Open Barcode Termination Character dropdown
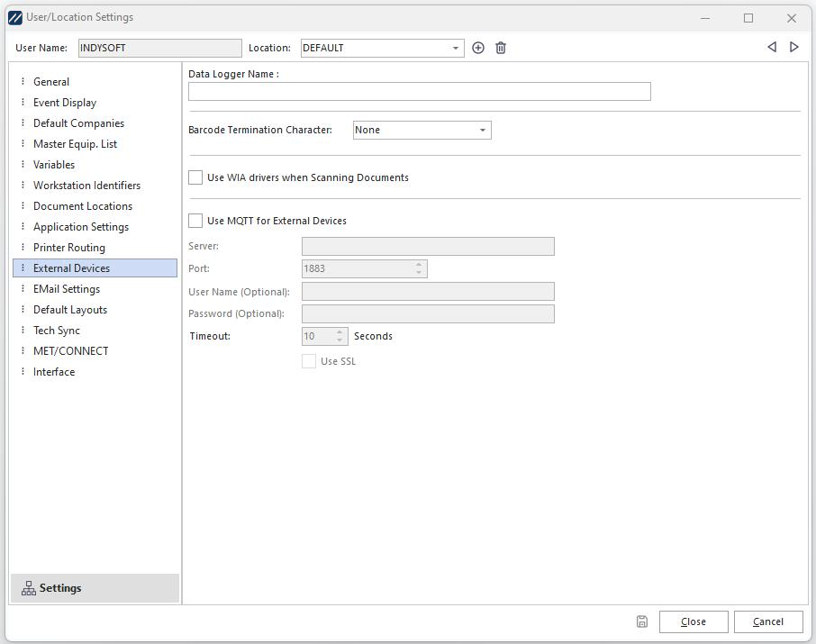This screenshot has width=816, height=644. (x=483, y=131)
